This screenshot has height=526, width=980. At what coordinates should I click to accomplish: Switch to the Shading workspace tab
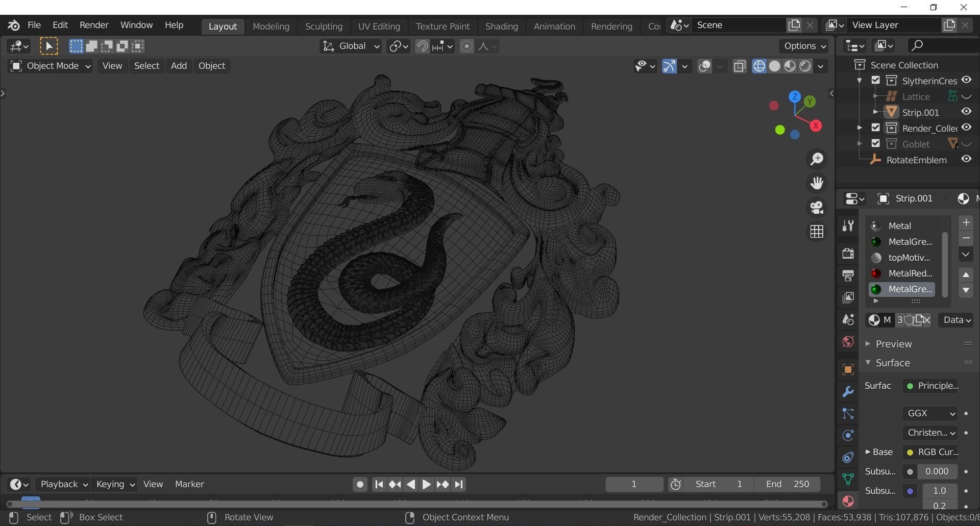coord(501,26)
